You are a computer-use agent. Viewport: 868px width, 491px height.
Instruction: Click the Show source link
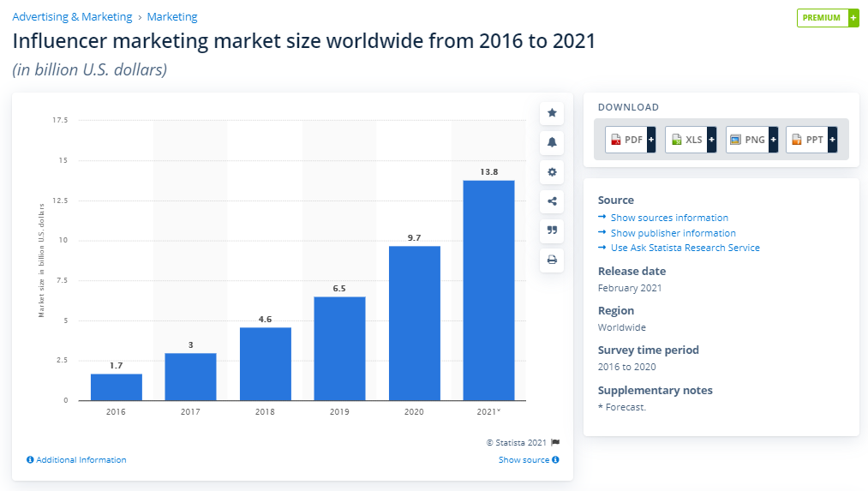[x=524, y=459]
